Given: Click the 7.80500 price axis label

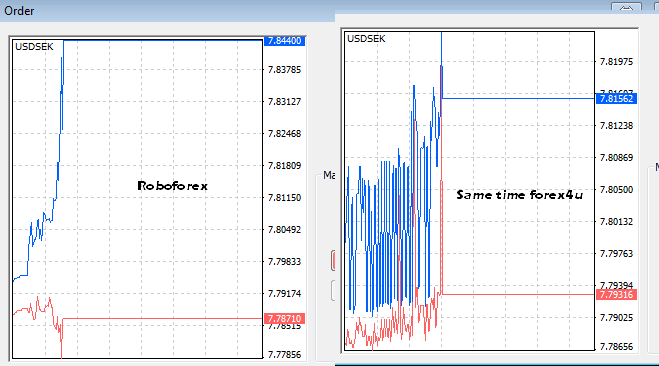Looking at the screenshot, I should tap(616, 190).
